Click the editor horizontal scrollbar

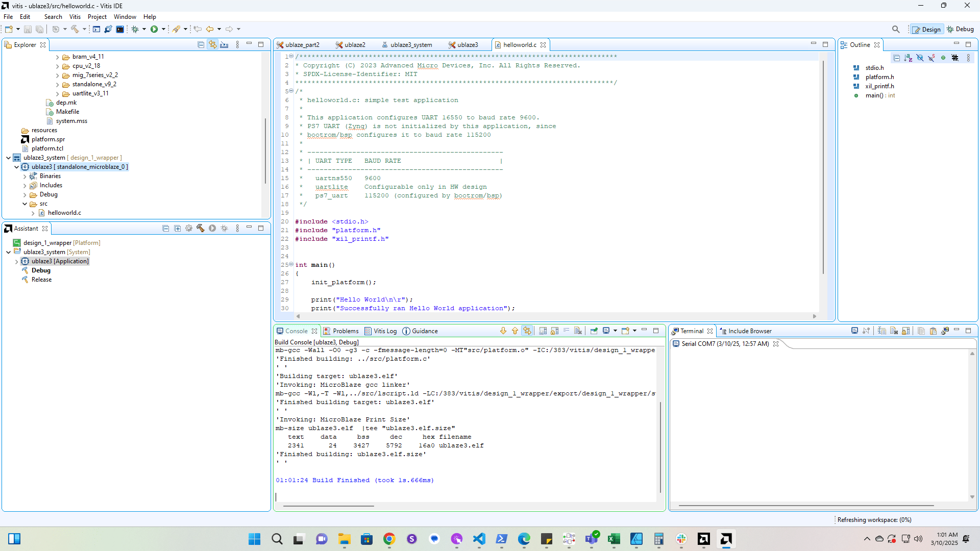[x=556, y=316]
